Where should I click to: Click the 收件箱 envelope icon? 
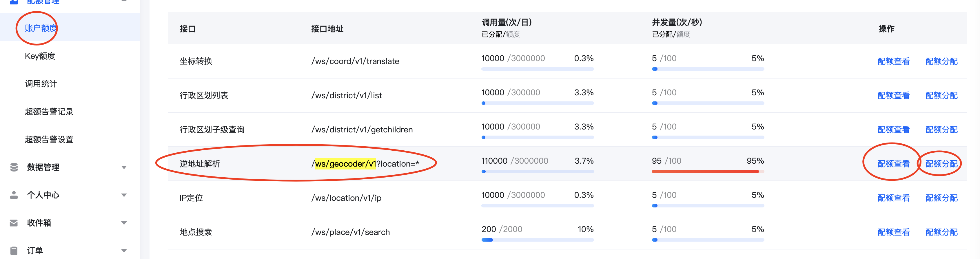pyautogui.click(x=14, y=223)
